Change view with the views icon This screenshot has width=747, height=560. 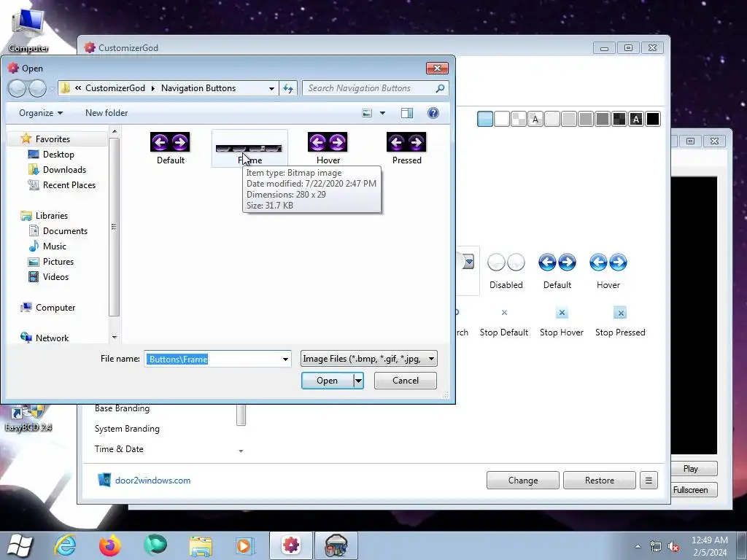[367, 113]
